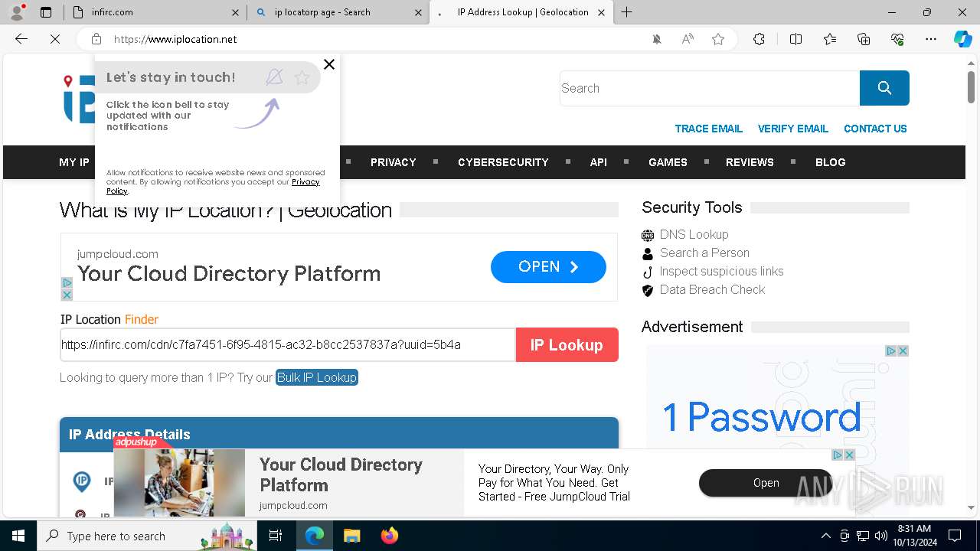The height and width of the screenshot is (551, 980).
Task: Click the blue search magnifier button
Action: tap(884, 88)
